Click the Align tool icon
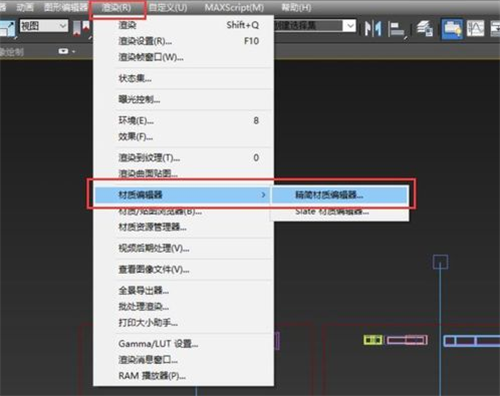500x396 pixels. [397, 29]
